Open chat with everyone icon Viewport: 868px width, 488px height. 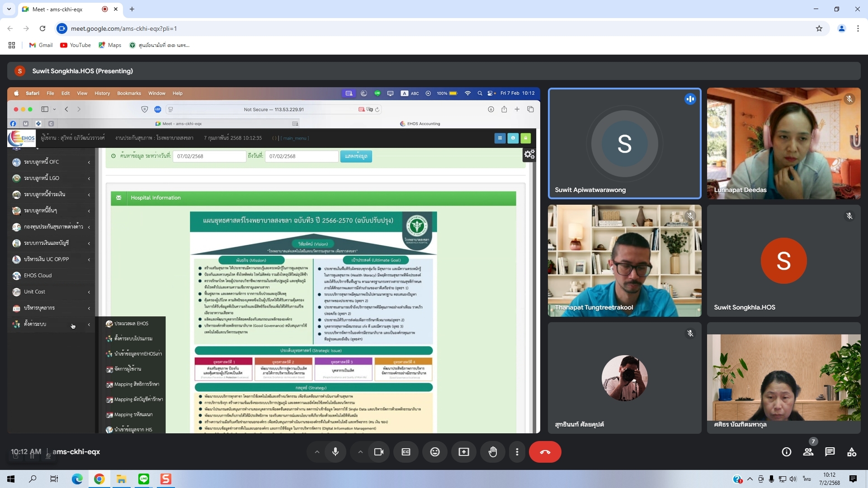point(830,452)
